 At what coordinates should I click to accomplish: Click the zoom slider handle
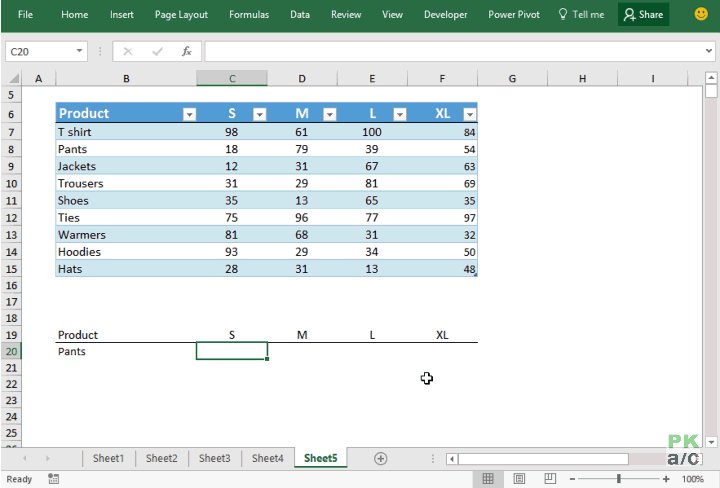619,479
